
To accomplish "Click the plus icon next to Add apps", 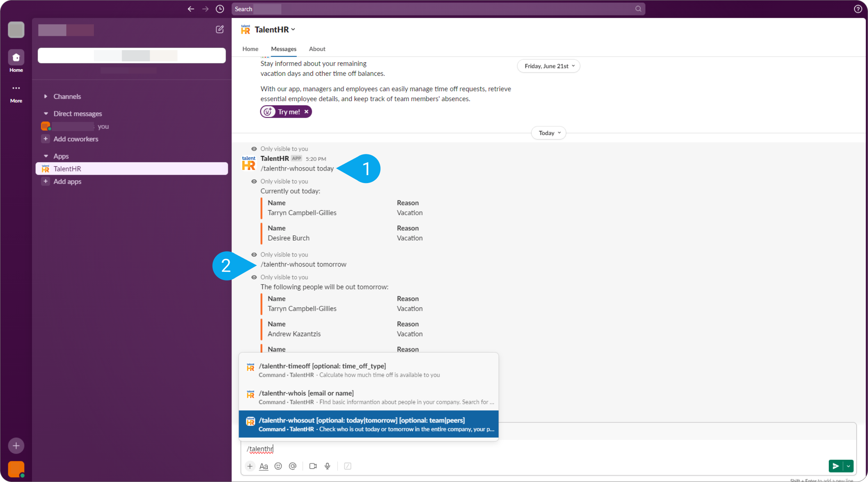I will (46, 182).
